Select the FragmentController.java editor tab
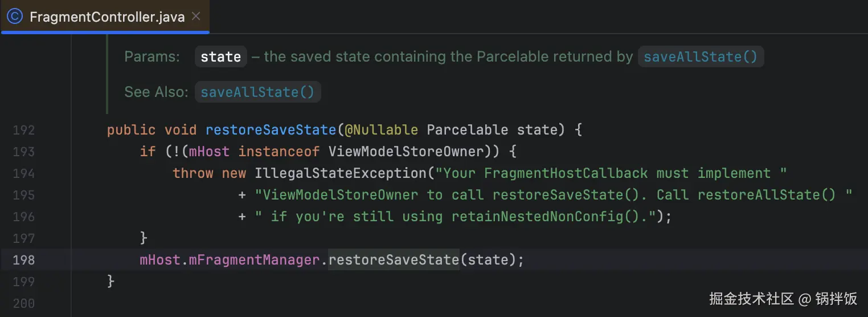The width and height of the screenshot is (868, 317). (x=107, y=17)
